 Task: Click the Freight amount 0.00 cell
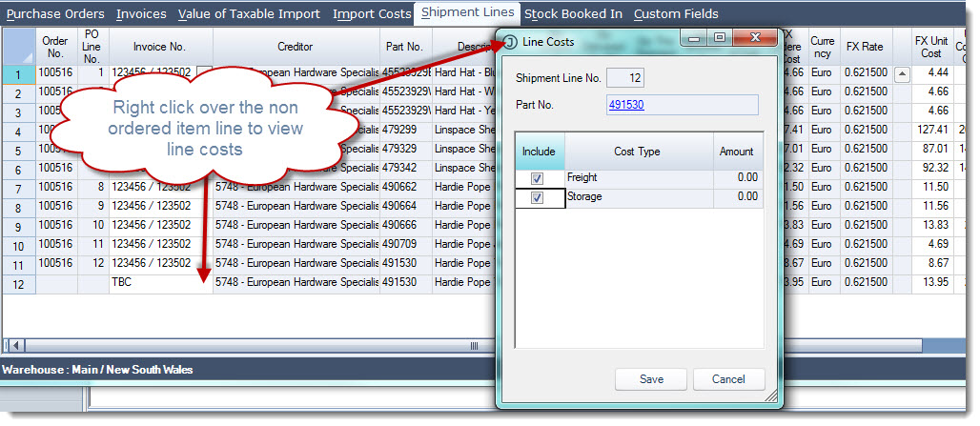(x=738, y=178)
